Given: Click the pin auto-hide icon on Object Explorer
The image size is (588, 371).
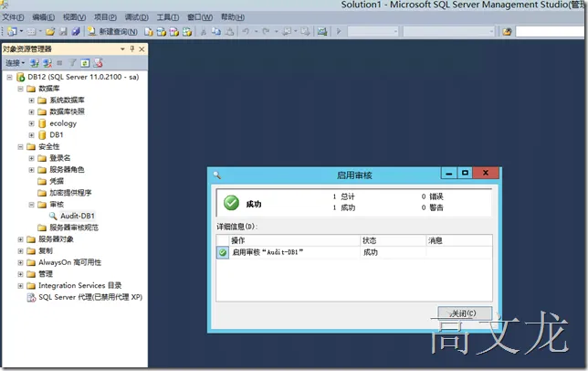Looking at the screenshot, I should pyautogui.click(x=132, y=48).
